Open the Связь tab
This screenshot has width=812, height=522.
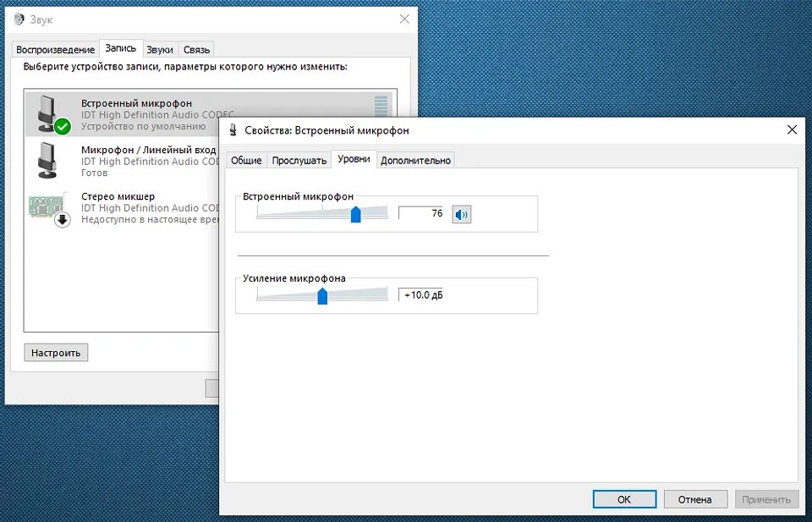click(x=196, y=50)
